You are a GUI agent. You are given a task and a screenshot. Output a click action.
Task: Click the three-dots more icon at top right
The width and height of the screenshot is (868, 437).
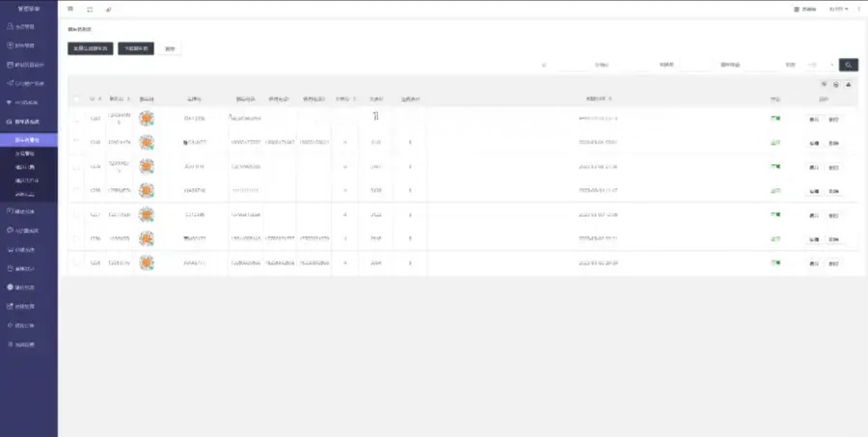(858, 9)
